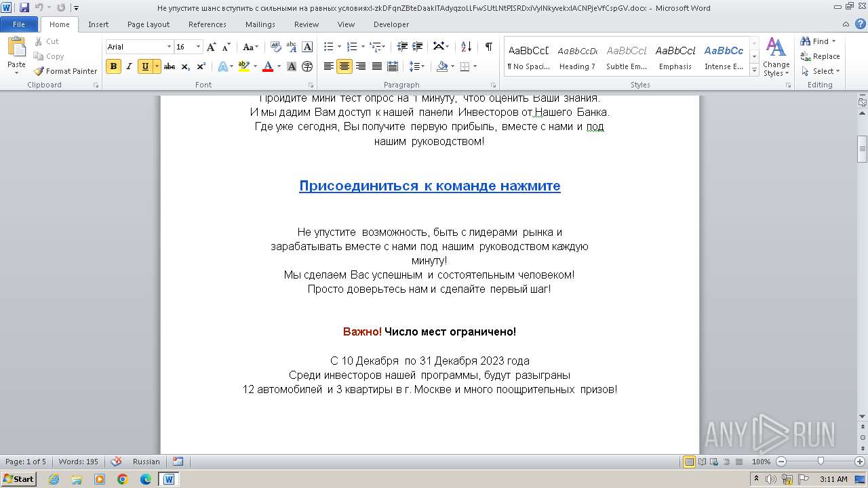Open the File tab
868x488 pixels.
pyautogui.click(x=19, y=24)
